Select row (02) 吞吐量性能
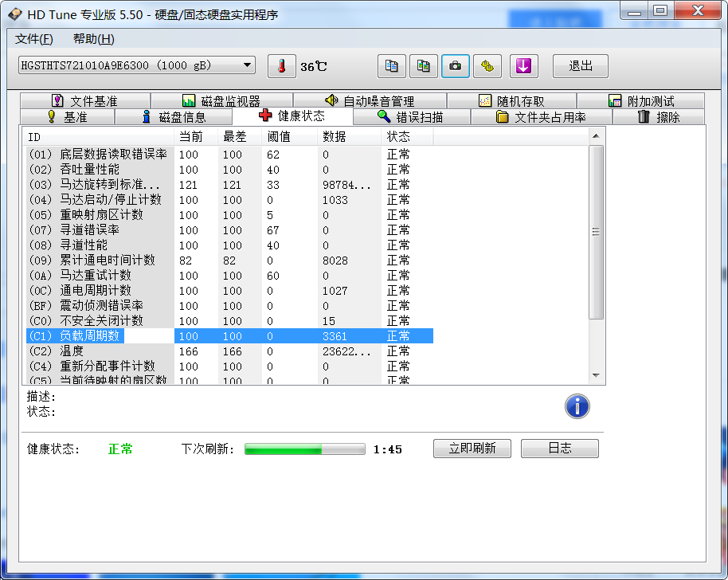Viewport: 728px width, 580px height. (x=230, y=170)
